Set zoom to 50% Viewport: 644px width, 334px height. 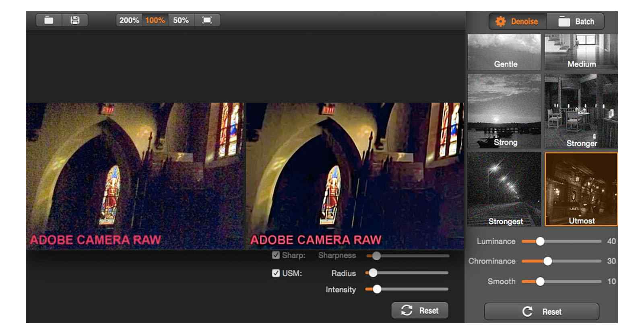tap(181, 20)
